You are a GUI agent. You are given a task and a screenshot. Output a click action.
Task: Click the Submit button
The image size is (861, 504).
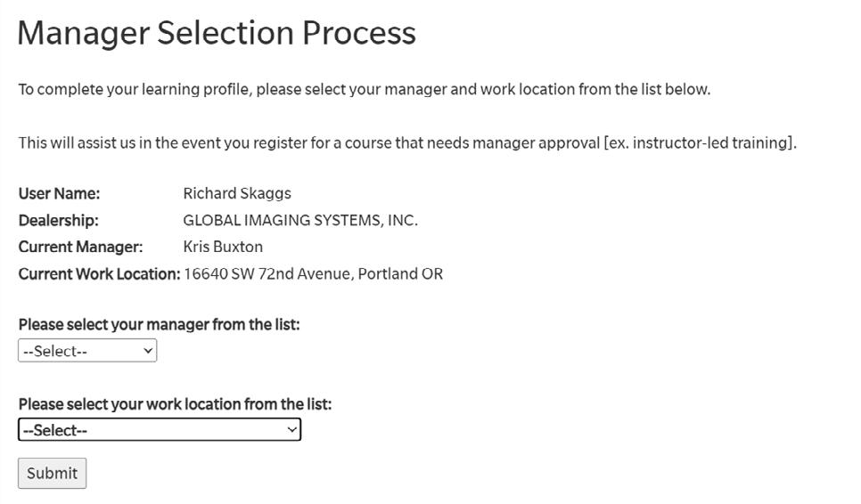coord(52,473)
